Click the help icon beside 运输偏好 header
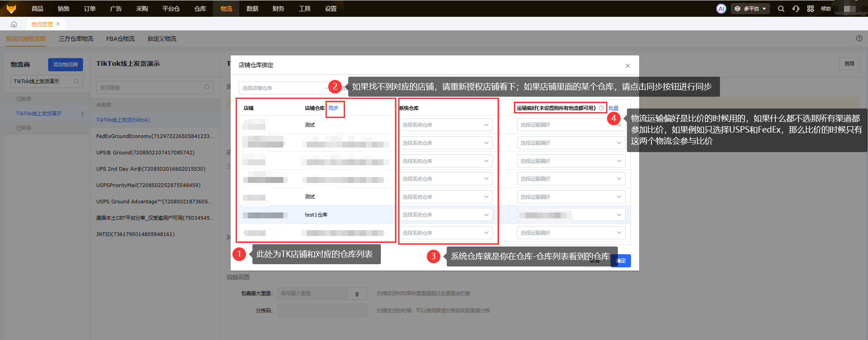 click(602, 108)
